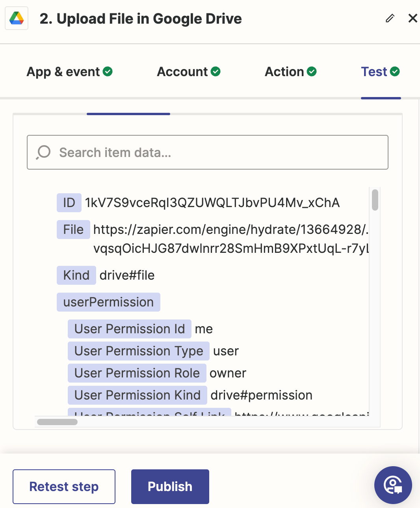This screenshot has height=508, width=420.
Task: Click the search magnifier icon
Action: (43, 152)
